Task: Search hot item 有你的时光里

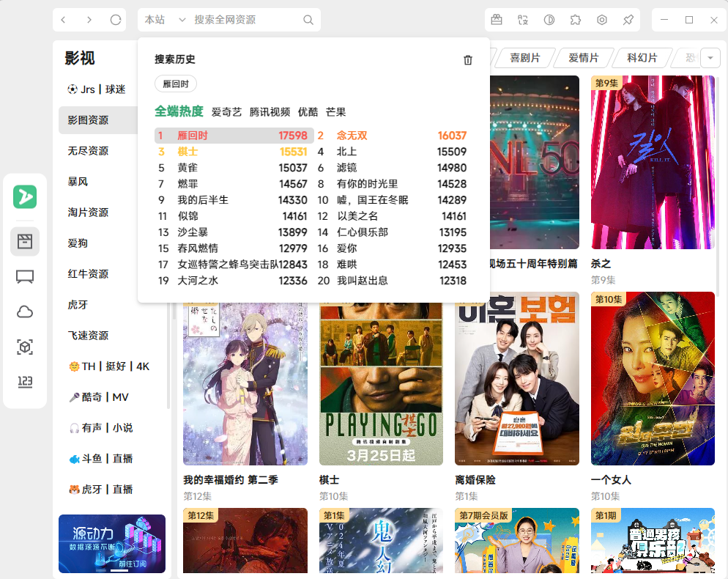Action: pos(393,184)
